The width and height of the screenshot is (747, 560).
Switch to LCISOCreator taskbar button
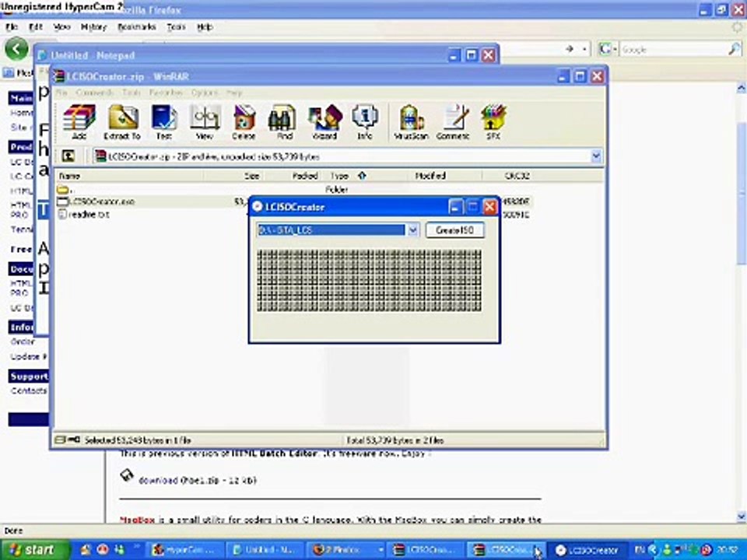click(587, 551)
